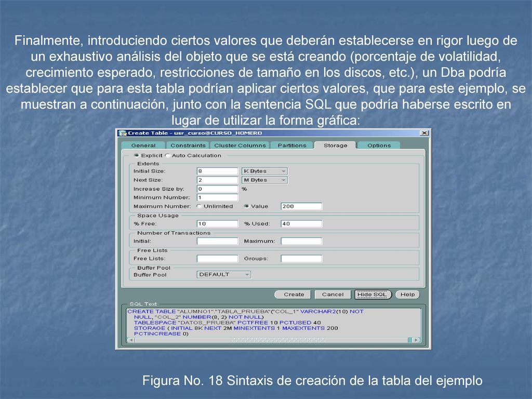The width and height of the screenshot is (532, 399).
Task: Click the Figura No. 18 caption text
Action: click(312, 381)
